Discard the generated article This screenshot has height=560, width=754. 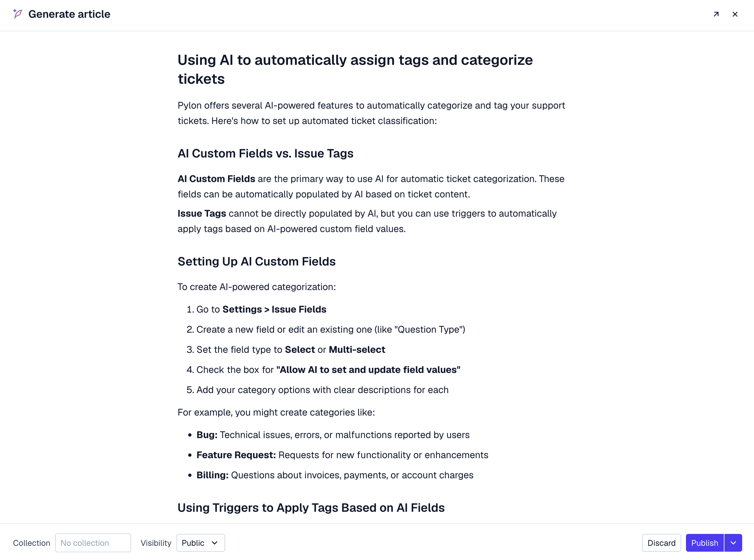[661, 543]
